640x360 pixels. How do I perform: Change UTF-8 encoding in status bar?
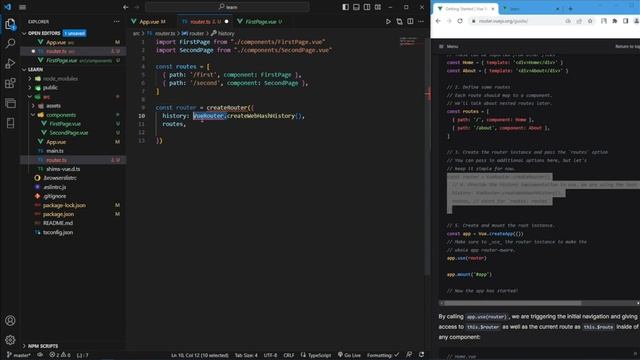tap(270, 355)
